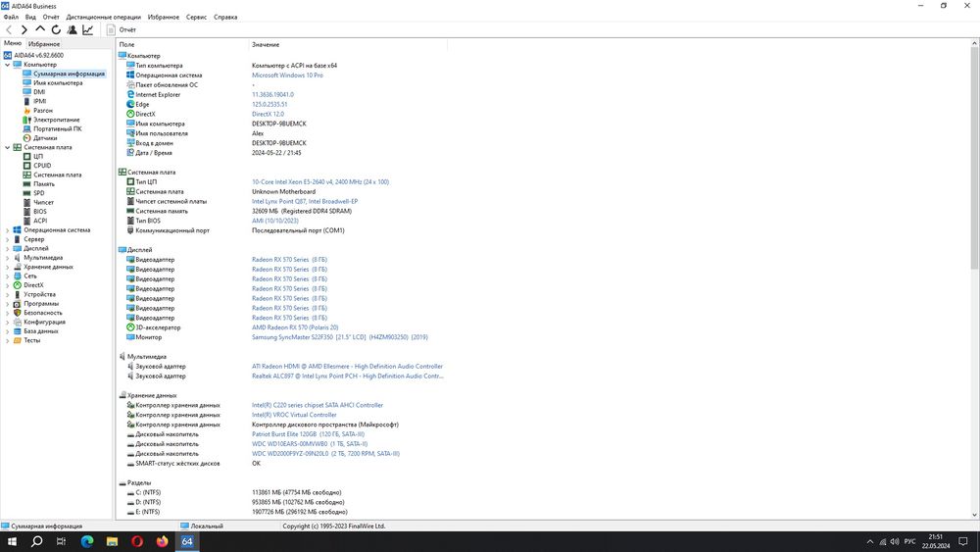Select Имя компьютера in the tree
Viewport: 980px width, 552px height.
[x=58, y=82]
